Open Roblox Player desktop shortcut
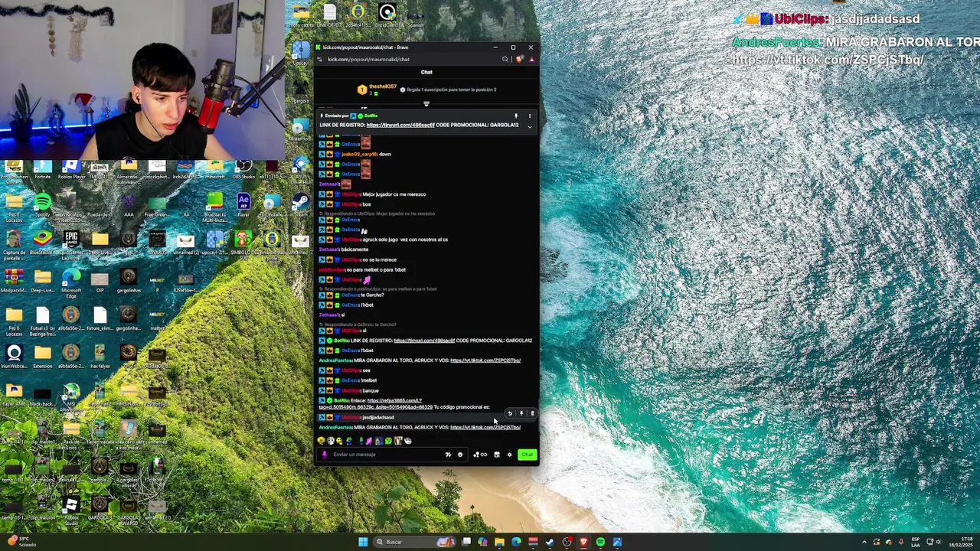Viewport: 980px width, 551px height. [71, 167]
